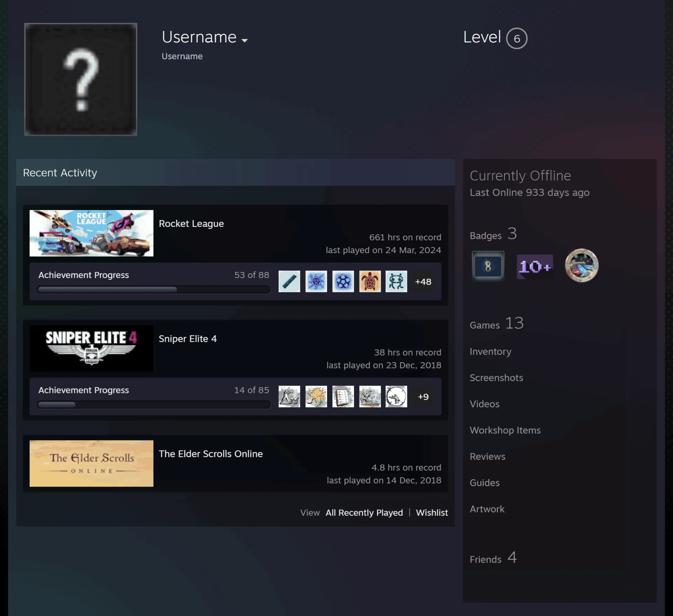The image size is (673, 616).
Task: Open the Inventory link in the sidebar
Action: point(490,351)
